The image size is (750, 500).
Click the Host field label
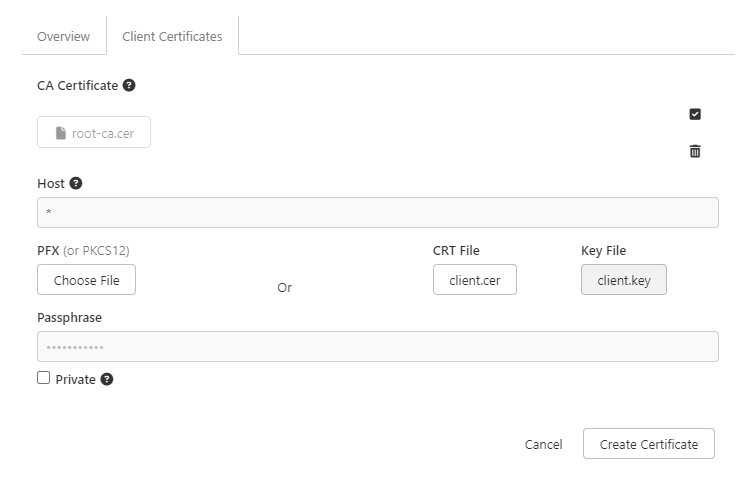(51, 184)
